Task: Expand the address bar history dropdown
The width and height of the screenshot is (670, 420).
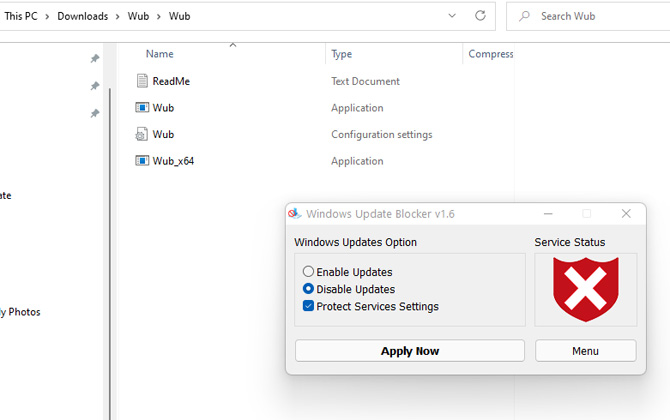Action: click(452, 16)
